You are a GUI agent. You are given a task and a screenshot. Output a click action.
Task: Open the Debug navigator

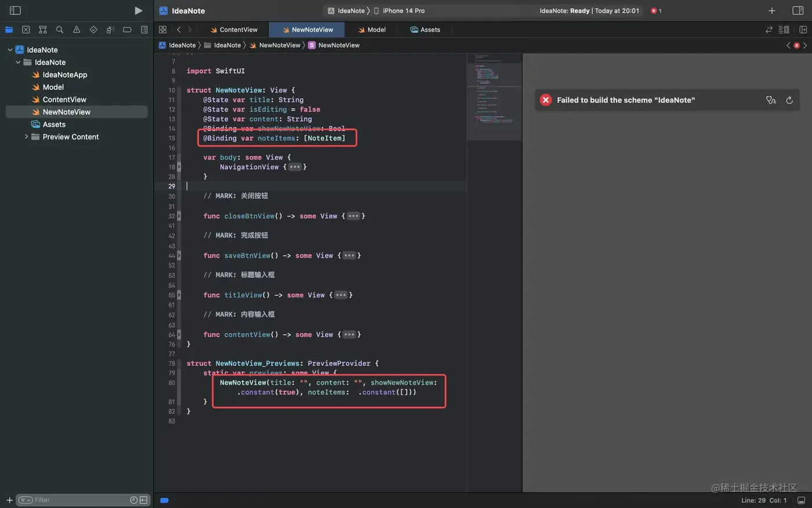(110, 30)
